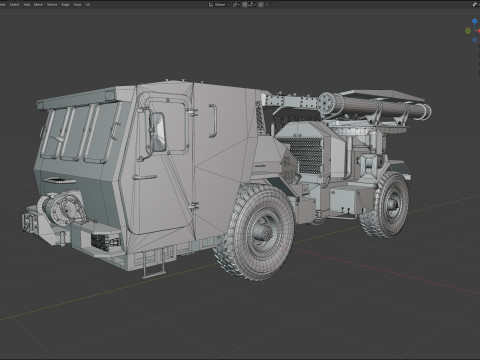Click the green Y axis gizmo handle
Viewport: 480px width, 360px height.
coord(468,31)
